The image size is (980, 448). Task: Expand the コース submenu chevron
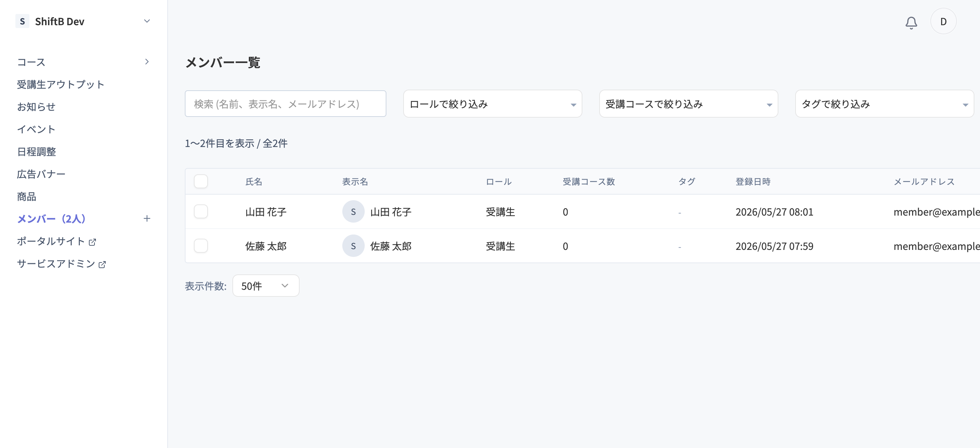click(x=147, y=62)
